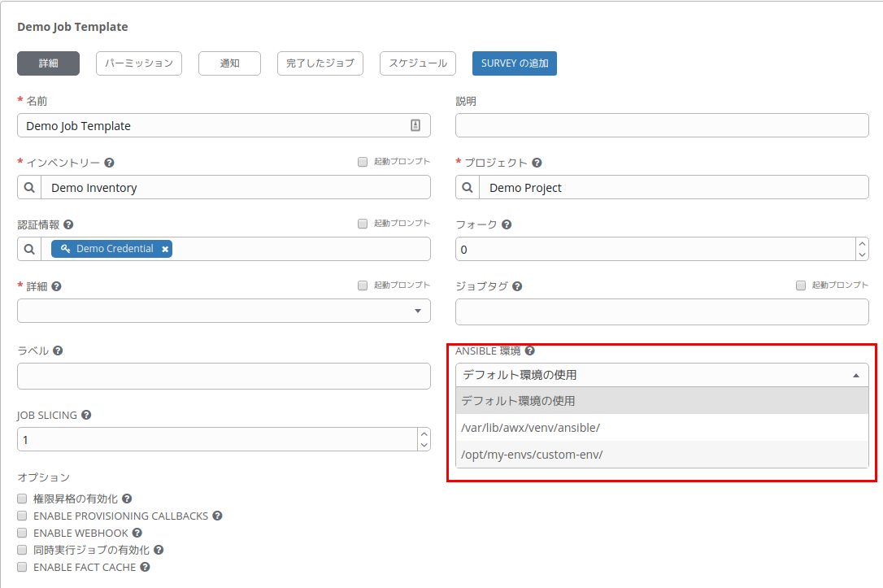883x588 pixels.
Task: Click the 説明 description input field
Action: (x=662, y=125)
